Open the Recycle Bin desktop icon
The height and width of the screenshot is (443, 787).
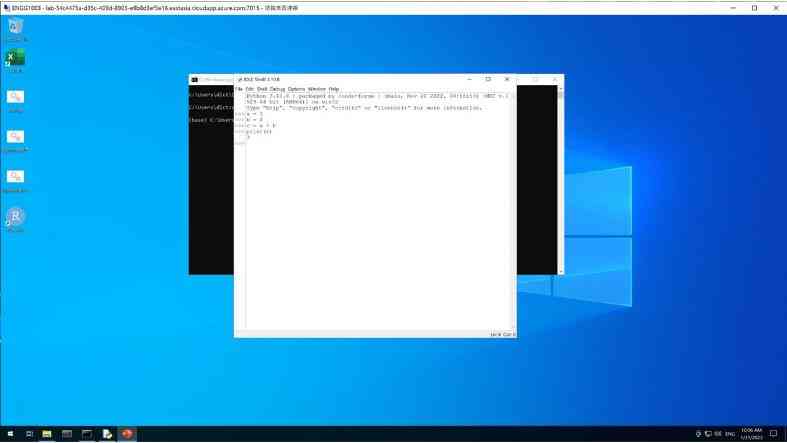click(x=16, y=27)
